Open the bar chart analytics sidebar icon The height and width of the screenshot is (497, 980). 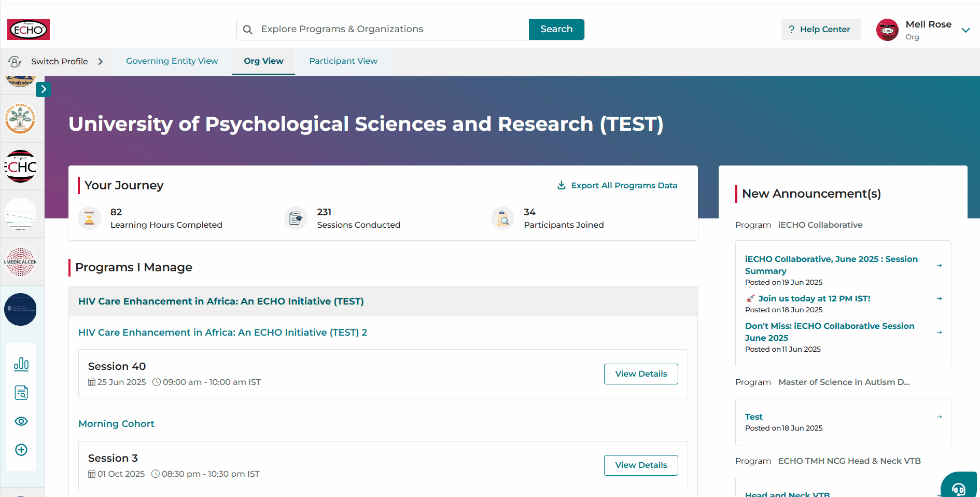[21, 364]
